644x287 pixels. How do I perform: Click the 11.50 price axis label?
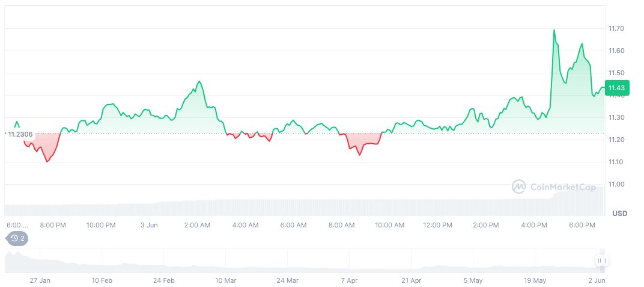pos(616,73)
